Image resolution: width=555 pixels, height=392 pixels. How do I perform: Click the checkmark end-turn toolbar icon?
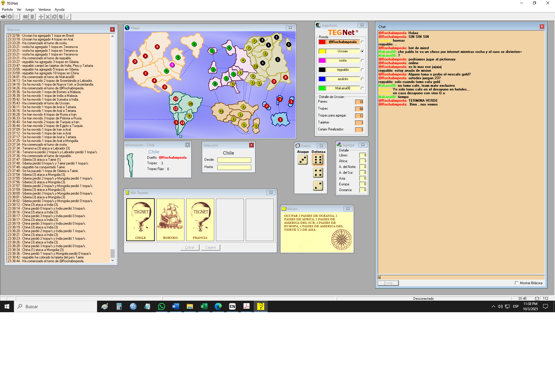click(x=68, y=17)
